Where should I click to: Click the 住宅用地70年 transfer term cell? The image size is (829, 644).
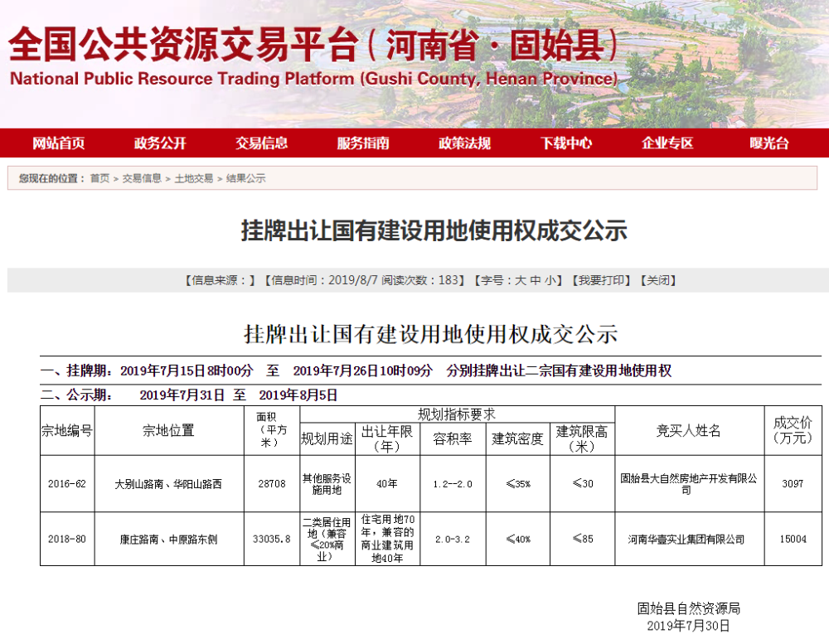click(x=387, y=539)
